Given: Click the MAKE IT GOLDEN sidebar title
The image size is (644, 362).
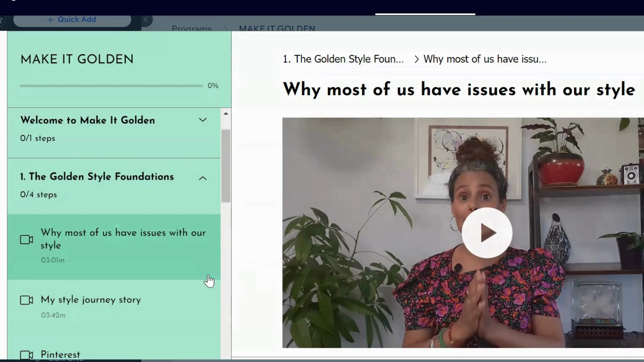Looking at the screenshot, I should coord(77,59).
